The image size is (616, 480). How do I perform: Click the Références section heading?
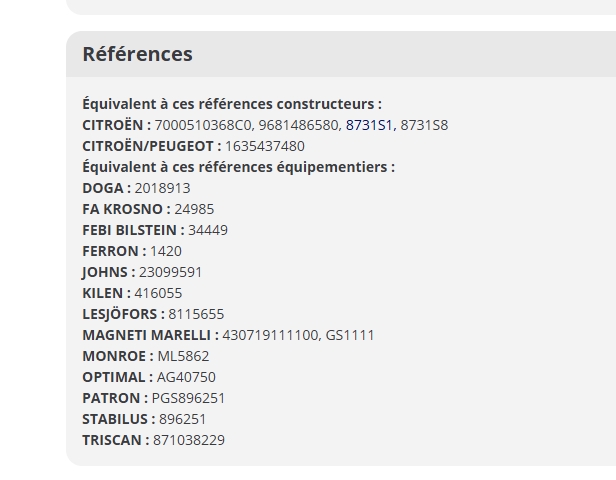coord(137,54)
